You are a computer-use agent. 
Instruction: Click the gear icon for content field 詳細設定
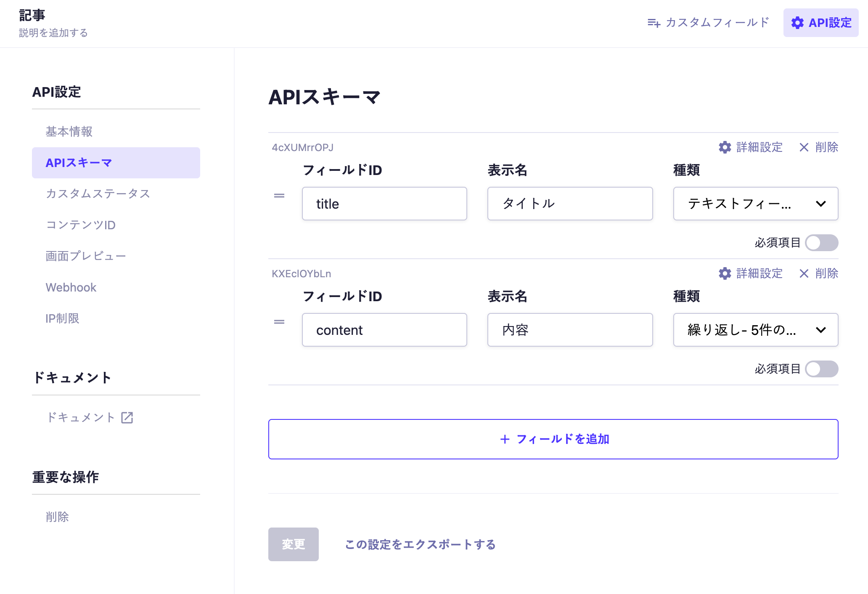pyautogui.click(x=725, y=273)
